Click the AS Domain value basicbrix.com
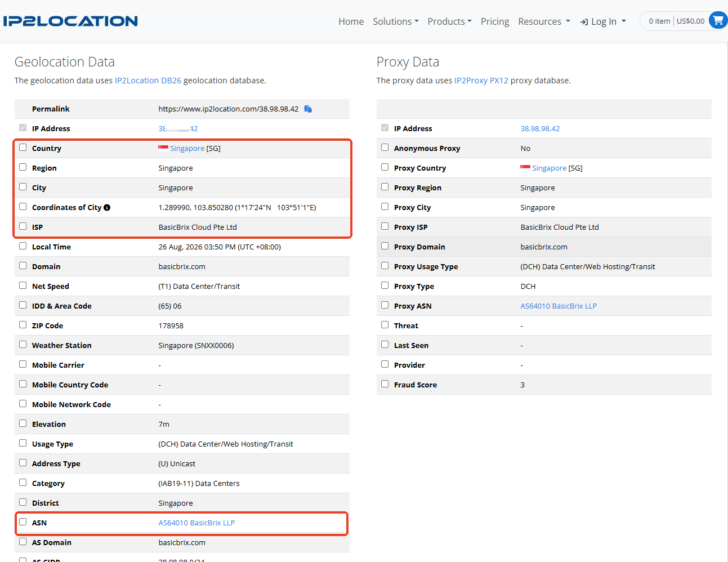Viewport: 728px width, 562px height. click(182, 542)
